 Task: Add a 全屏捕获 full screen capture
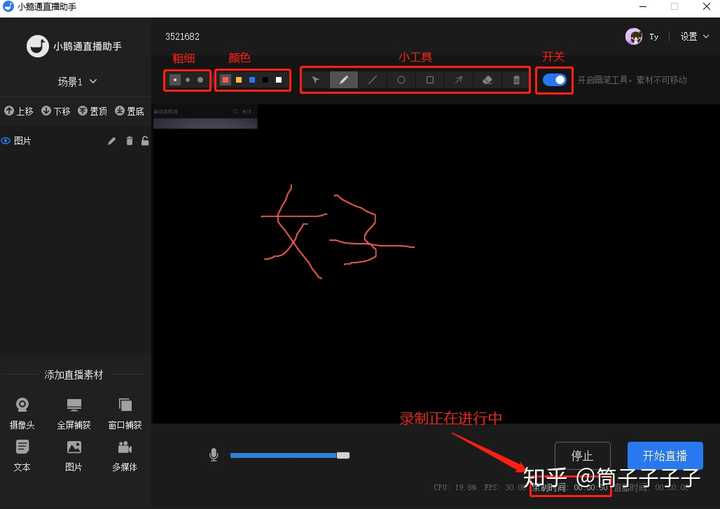(73, 413)
